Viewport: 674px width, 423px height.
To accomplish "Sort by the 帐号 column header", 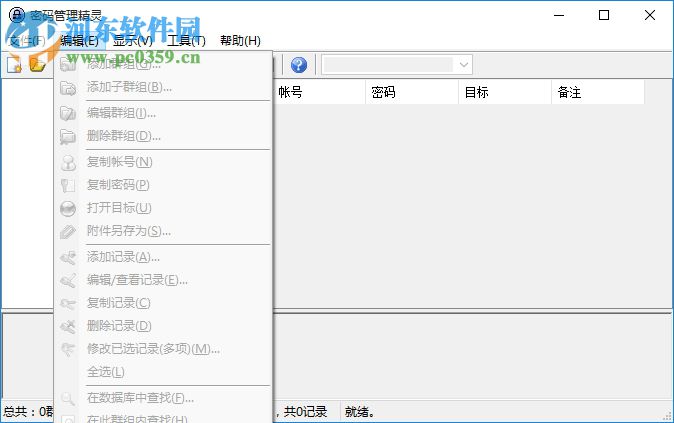I will (x=319, y=92).
